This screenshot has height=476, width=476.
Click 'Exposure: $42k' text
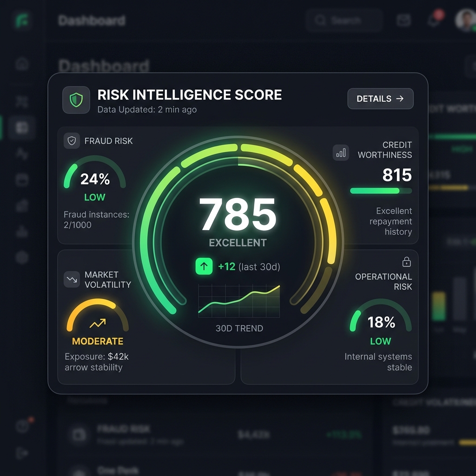97,357
